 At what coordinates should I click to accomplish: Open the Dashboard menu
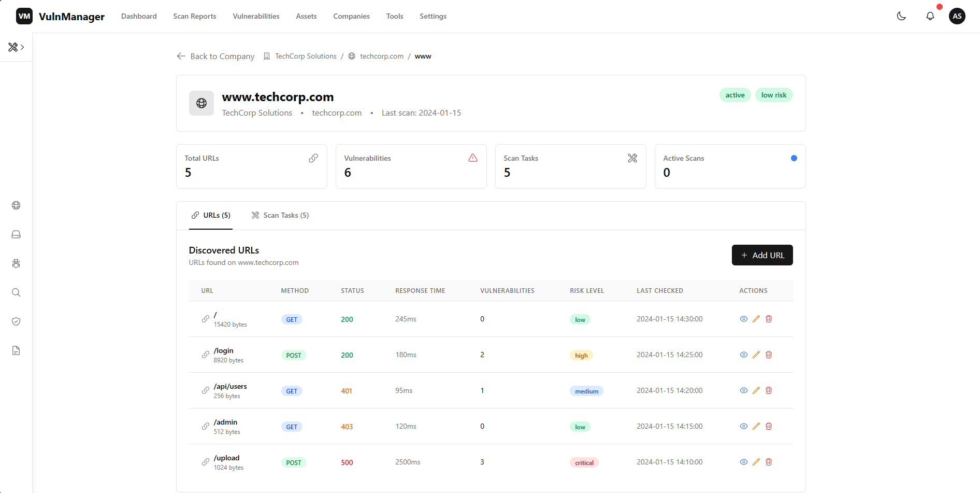coord(139,16)
